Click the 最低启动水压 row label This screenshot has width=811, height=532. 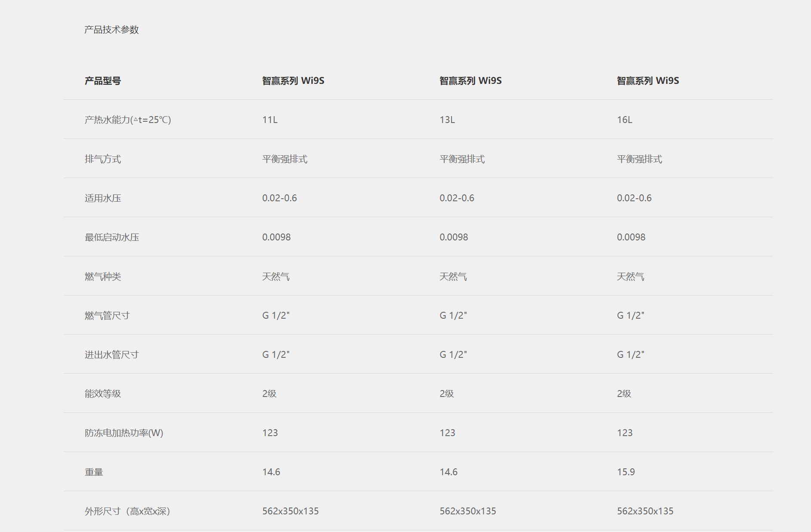pyautogui.click(x=112, y=237)
